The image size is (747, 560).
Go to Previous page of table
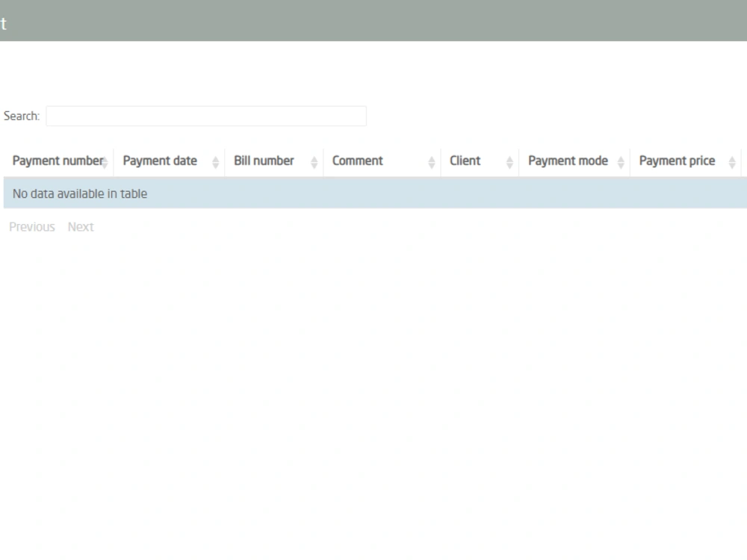(x=32, y=227)
